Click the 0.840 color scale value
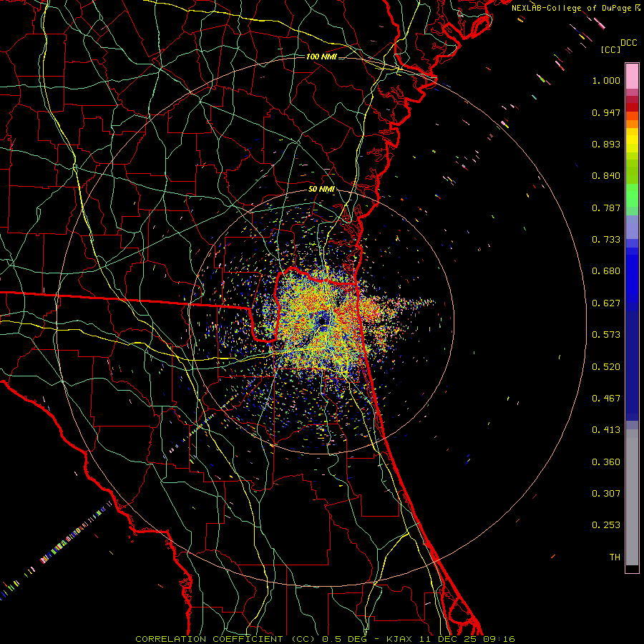644x644 pixels. click(606, 176)
